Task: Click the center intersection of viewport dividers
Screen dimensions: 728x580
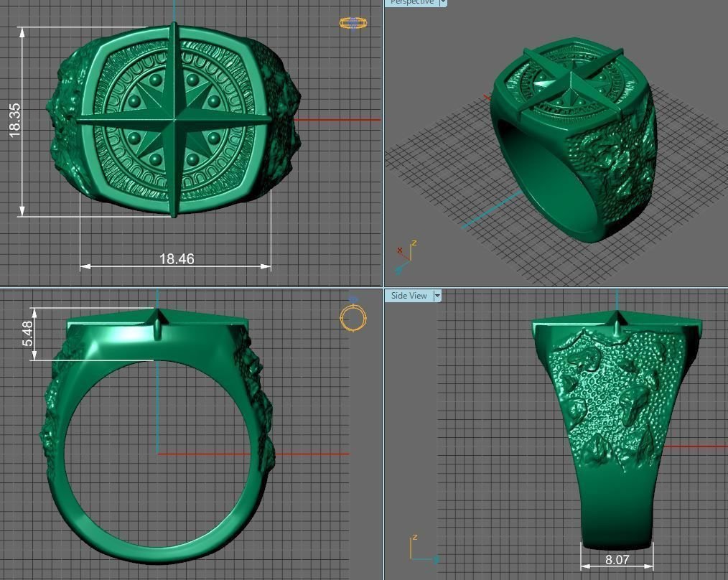Action: click(383, 287)
